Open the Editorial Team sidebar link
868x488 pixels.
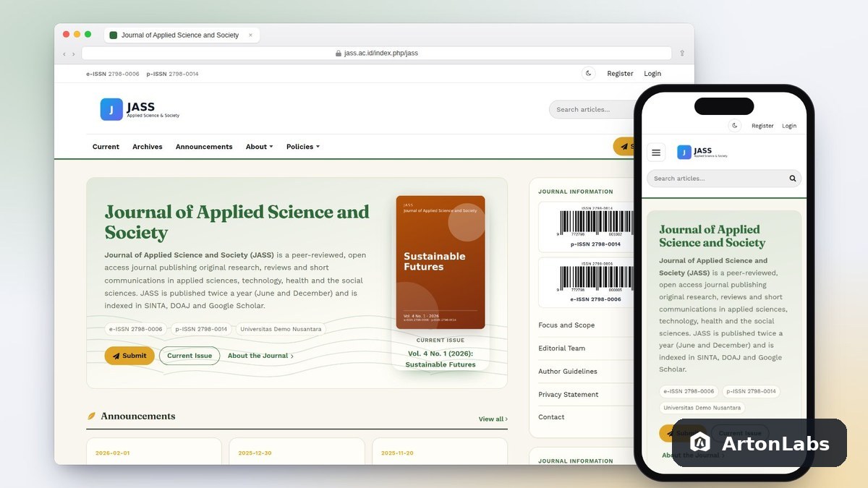(561, 348)
